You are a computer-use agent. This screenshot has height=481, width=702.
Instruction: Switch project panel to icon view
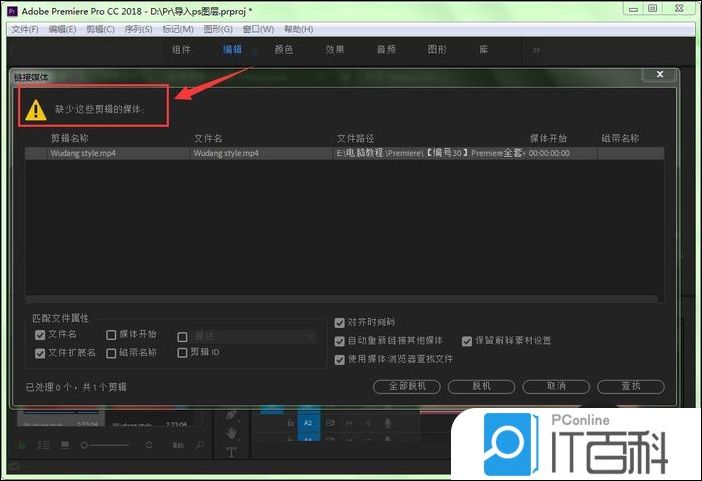65,445
